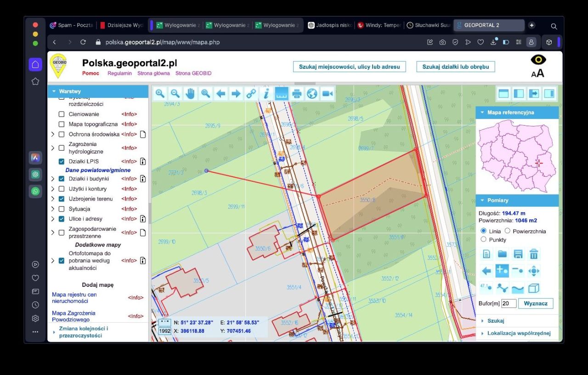
Task: Enable the Cieniowanie layer checkbox
Action: click(62, 114)
